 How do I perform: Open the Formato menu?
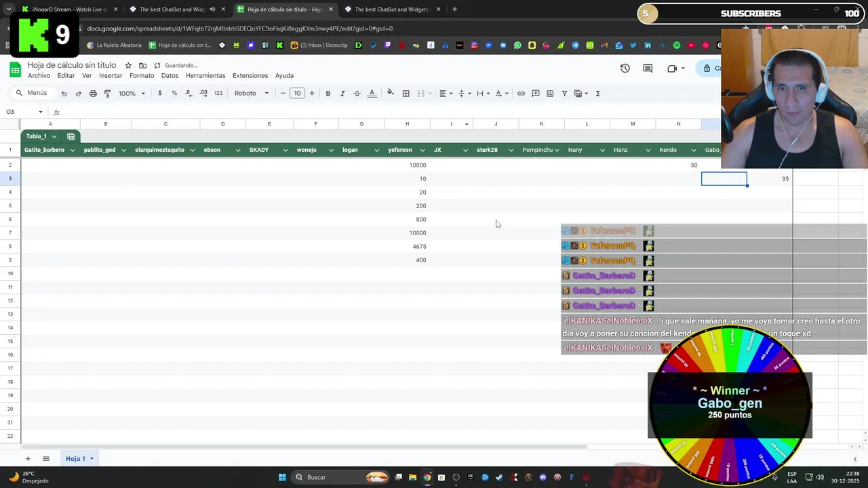(142, 76)
